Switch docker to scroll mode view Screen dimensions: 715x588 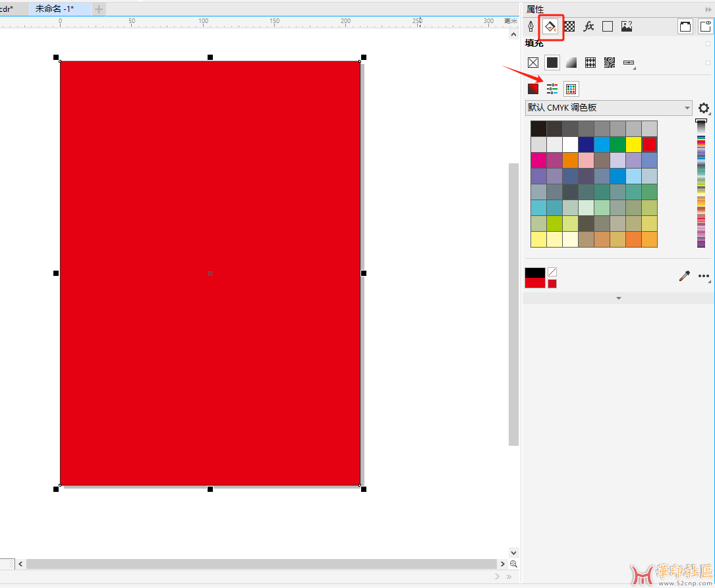(x=685, y=26)
